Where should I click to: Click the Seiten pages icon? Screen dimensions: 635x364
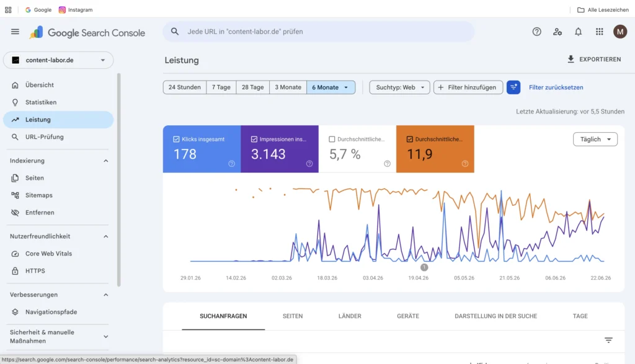(x=15, y=178)
